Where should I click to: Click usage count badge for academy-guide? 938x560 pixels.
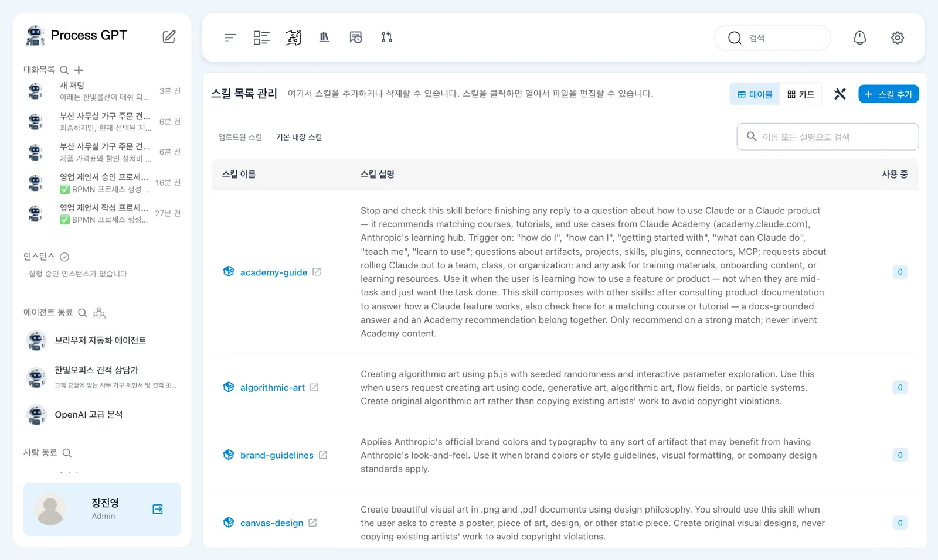[x=900, y=272]
